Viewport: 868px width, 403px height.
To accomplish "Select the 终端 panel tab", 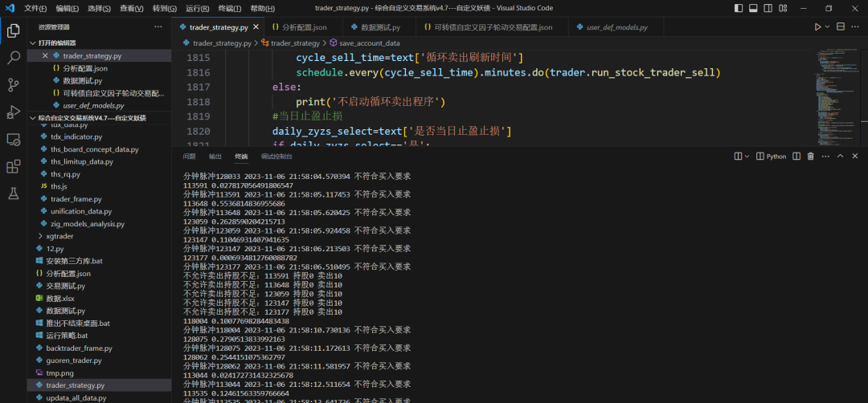I will point(241,157).
